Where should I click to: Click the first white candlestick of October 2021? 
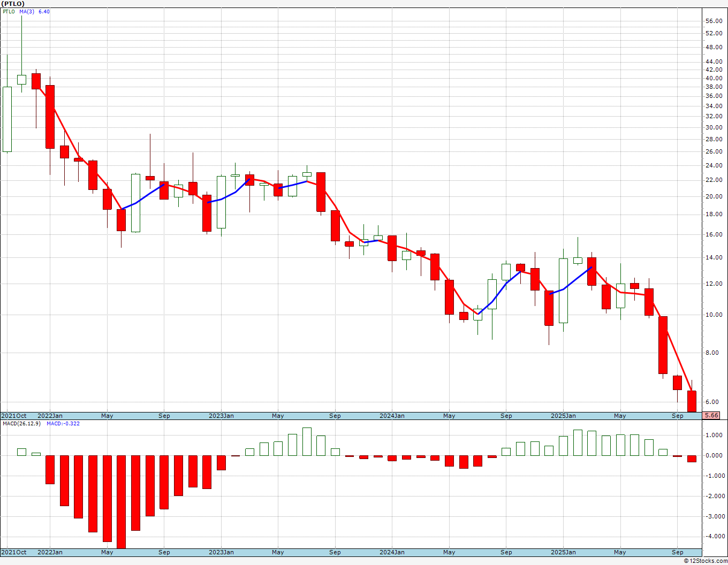[x=7, y=119]
